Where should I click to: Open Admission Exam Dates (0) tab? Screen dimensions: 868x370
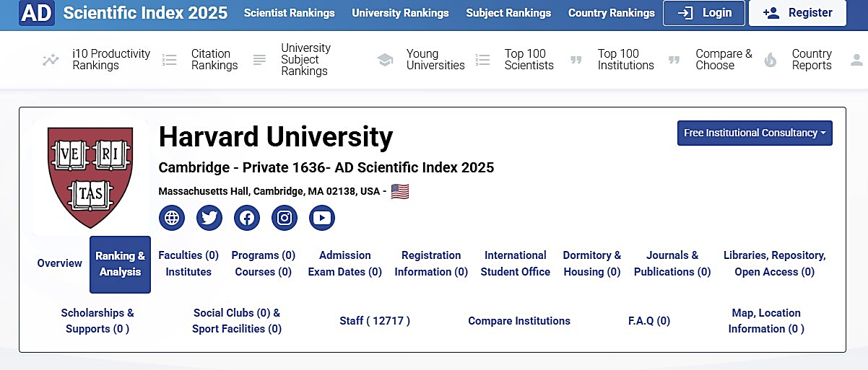(345, 263)
